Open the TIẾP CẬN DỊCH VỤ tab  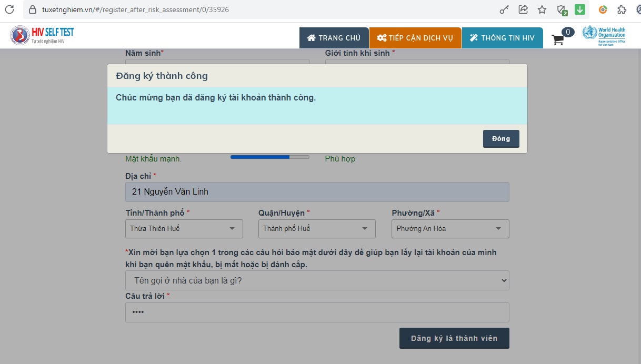[415, 38]
